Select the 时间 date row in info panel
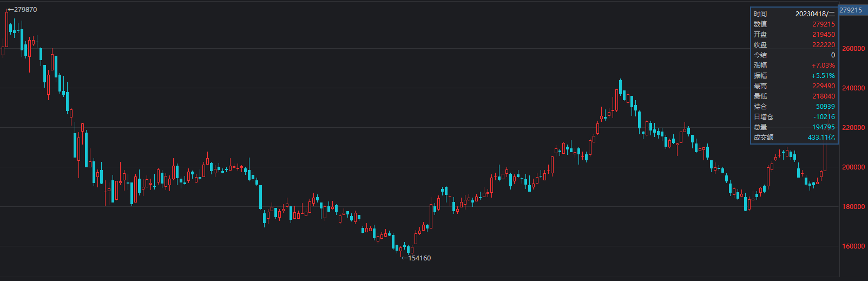Image resolution: width=868 pixels, height=281 pixels. [794, 14]
